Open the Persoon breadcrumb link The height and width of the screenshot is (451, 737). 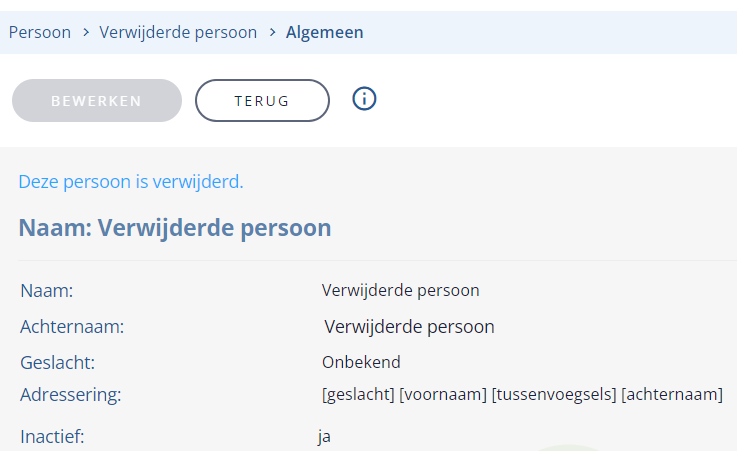[x=40, y=32]
